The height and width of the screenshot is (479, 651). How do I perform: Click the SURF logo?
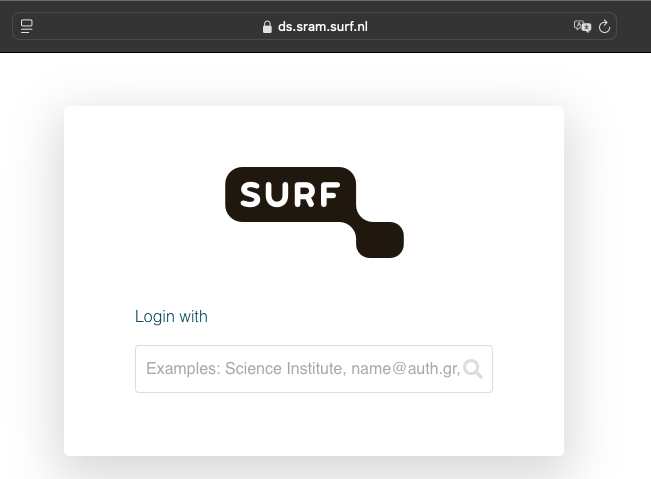click(x=314, y=212)
